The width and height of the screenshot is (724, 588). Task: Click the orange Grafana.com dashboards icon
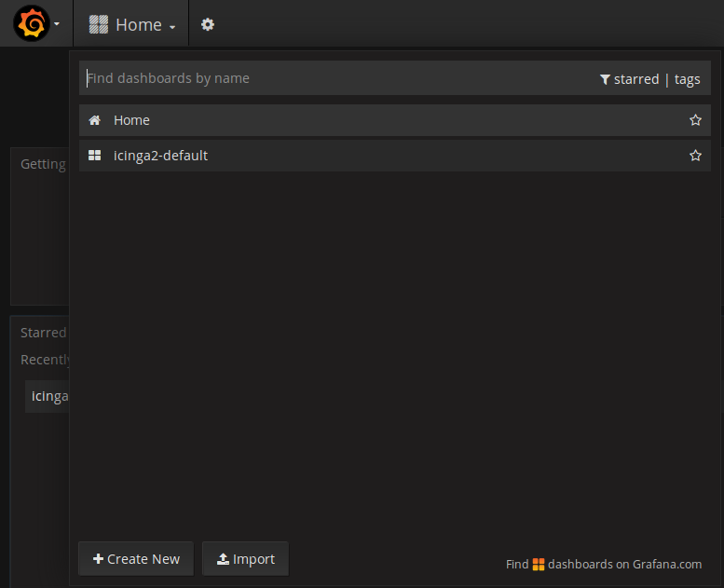(539, 564)
